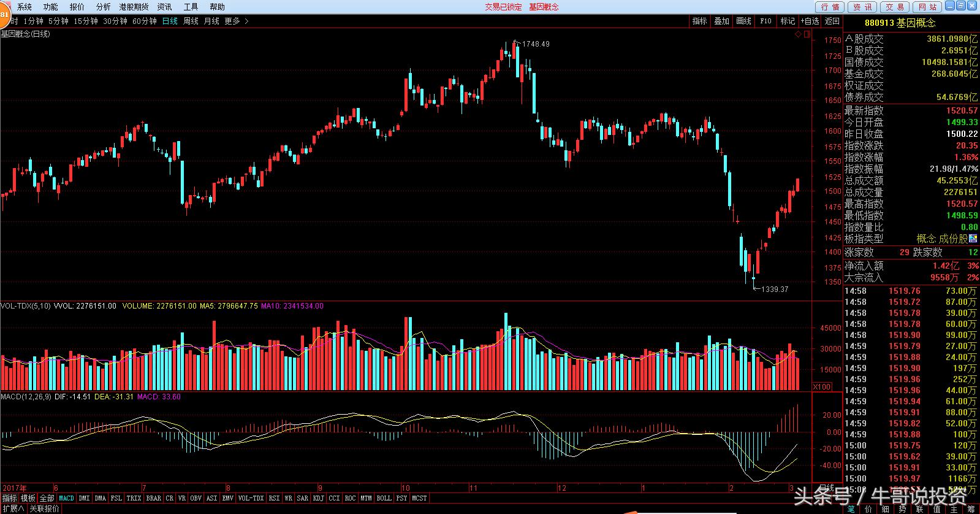Click the small diamond icon at chart top-right
Viewport: 980px width, 514px height.
point(798,34)
